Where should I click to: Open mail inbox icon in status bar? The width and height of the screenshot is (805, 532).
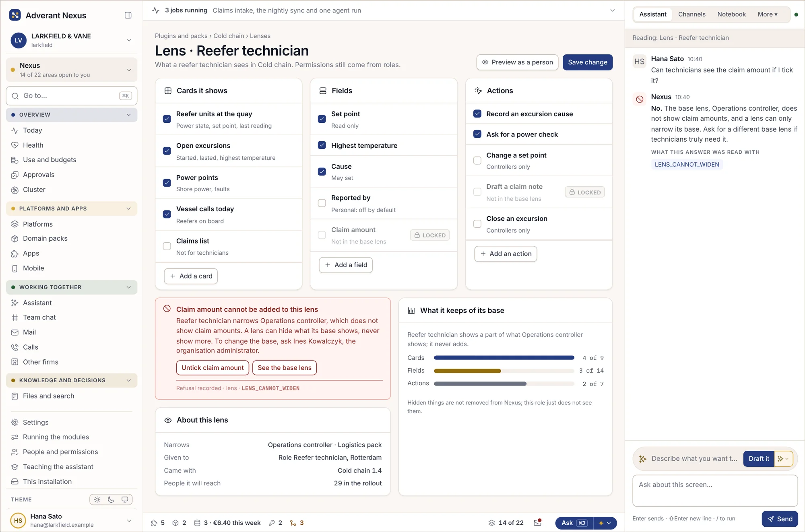click(x=538, y=523)
